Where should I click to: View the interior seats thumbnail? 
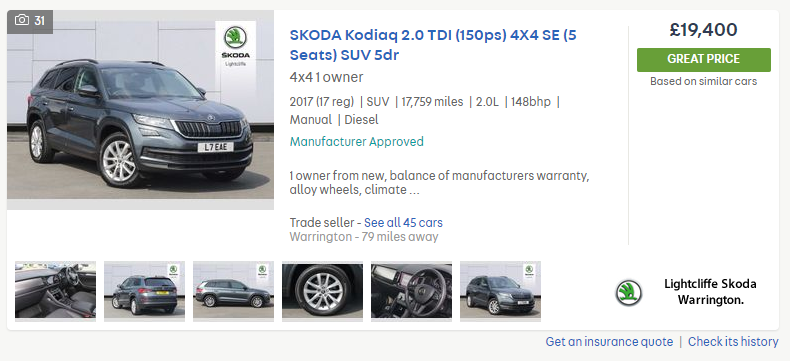click(55, 291)
